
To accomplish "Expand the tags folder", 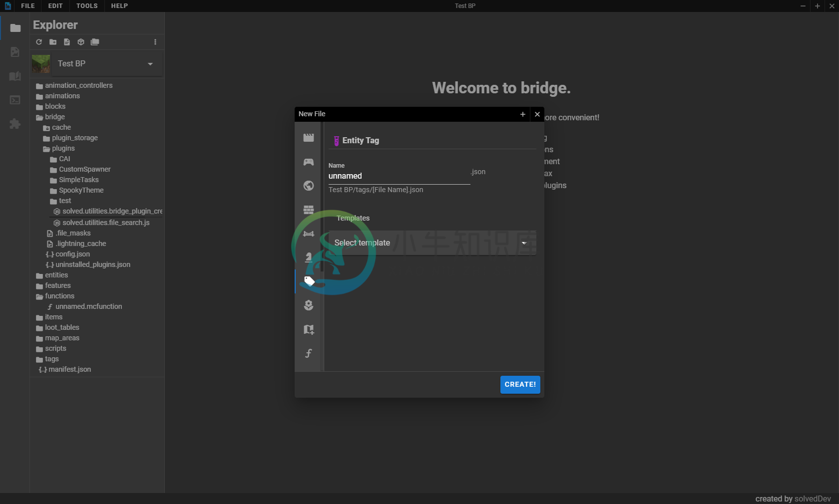I will (47, 359).
